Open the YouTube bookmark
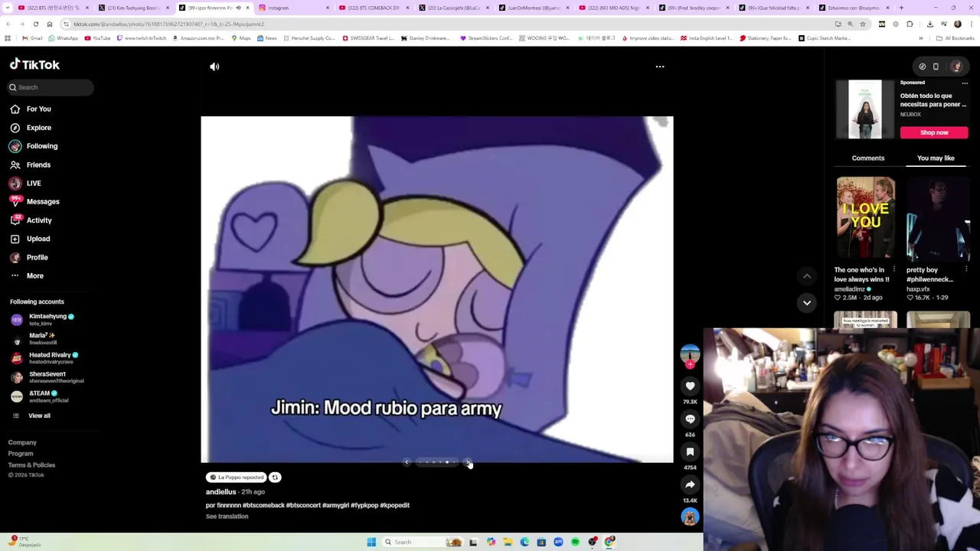Image resolution: width=980 pixels, height=551 pixels. 97,38
